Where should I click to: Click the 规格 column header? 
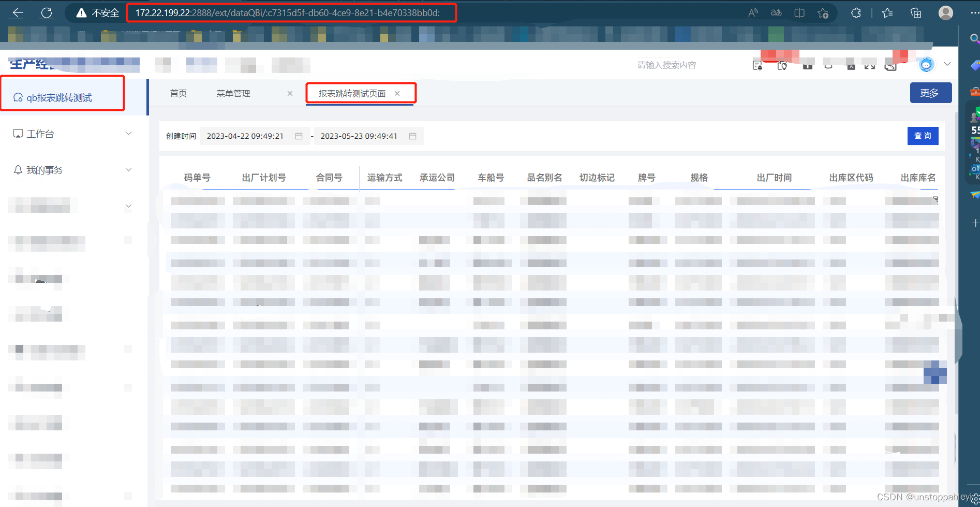(x=699, y=178)
